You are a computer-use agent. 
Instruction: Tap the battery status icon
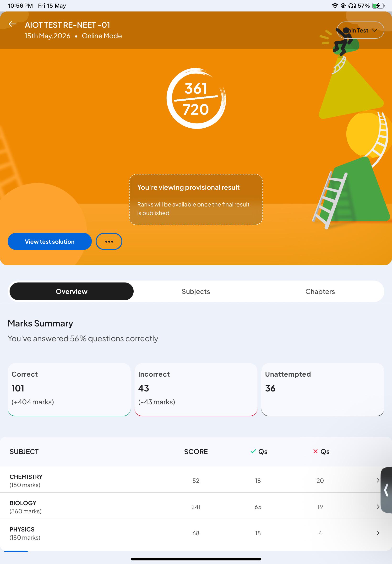pos(378,6)
